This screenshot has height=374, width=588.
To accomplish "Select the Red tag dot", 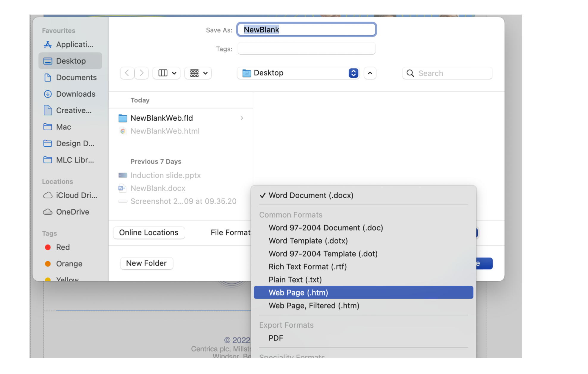I will (x=48, y=247).
